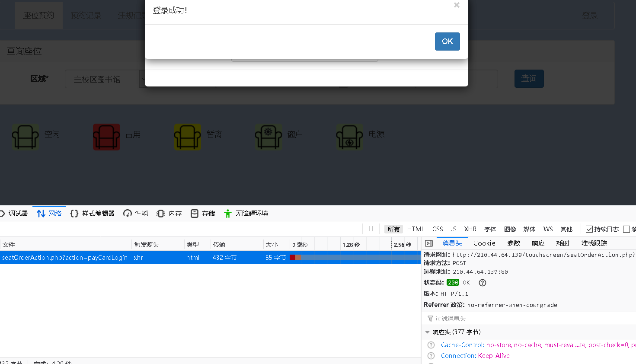
Task: Switch to the 消息头 headers tab
Action: [x=452, y=243]
